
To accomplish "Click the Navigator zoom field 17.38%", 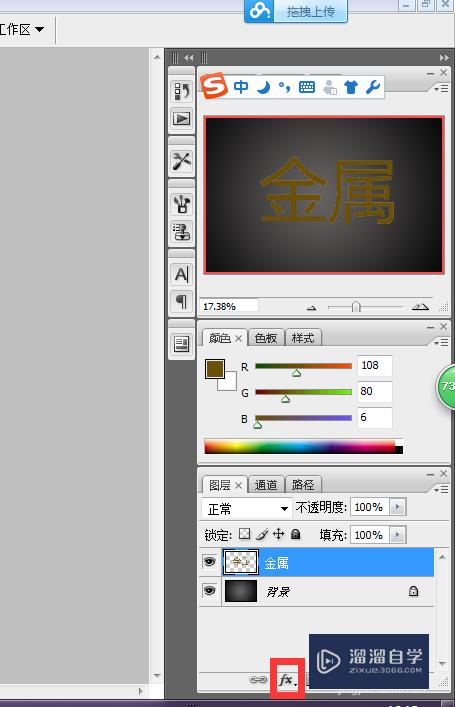I will tap(229, 306).
